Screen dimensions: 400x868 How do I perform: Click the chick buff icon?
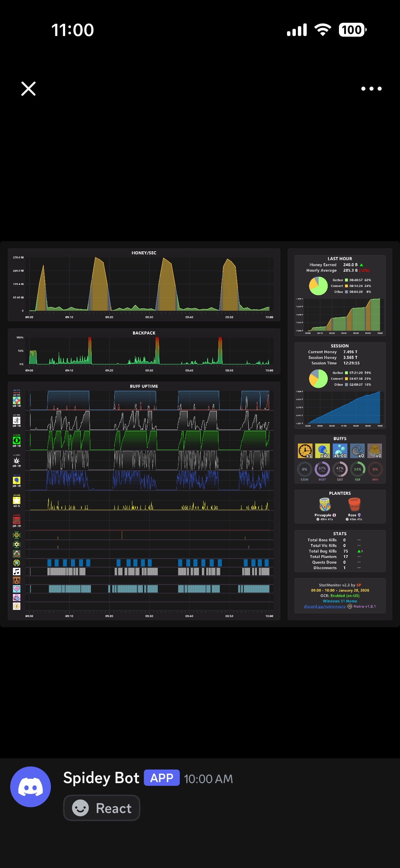(375, 451)
